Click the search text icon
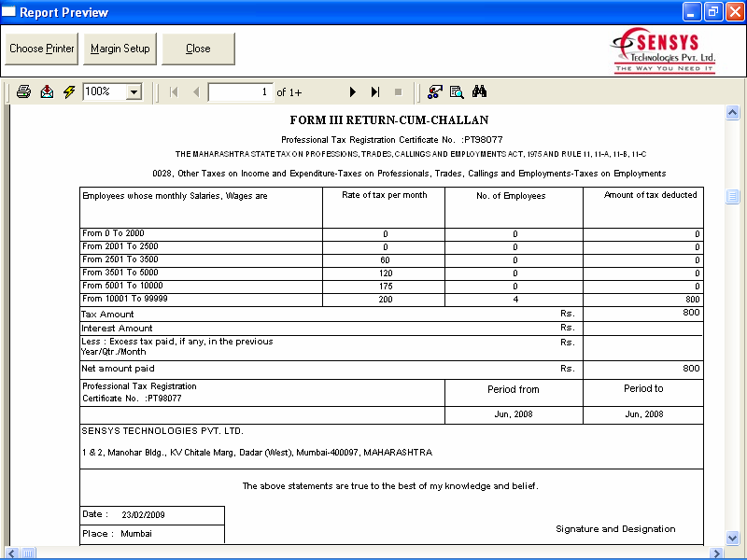The width and height of the screenshot is (747, 560). (x=457, y=91)
